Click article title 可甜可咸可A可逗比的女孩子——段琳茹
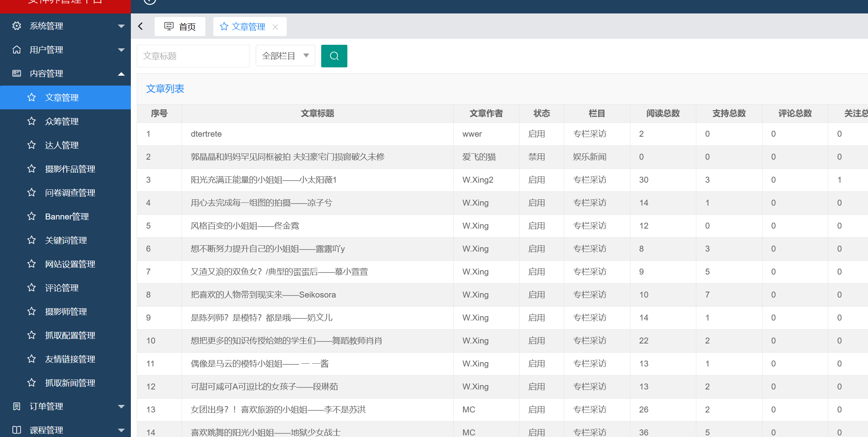The height and width of the screenshot is (437, 868). tap(264, 387)
